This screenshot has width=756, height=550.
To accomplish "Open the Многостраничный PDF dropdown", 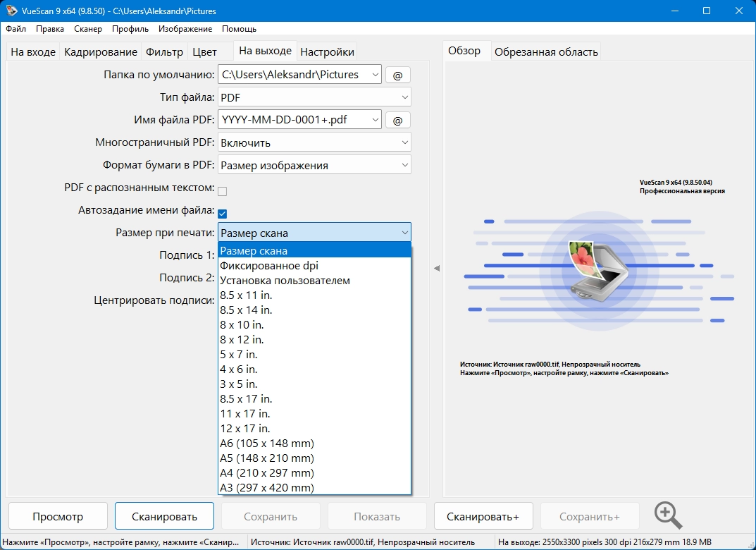I will (x=314, y=143).
